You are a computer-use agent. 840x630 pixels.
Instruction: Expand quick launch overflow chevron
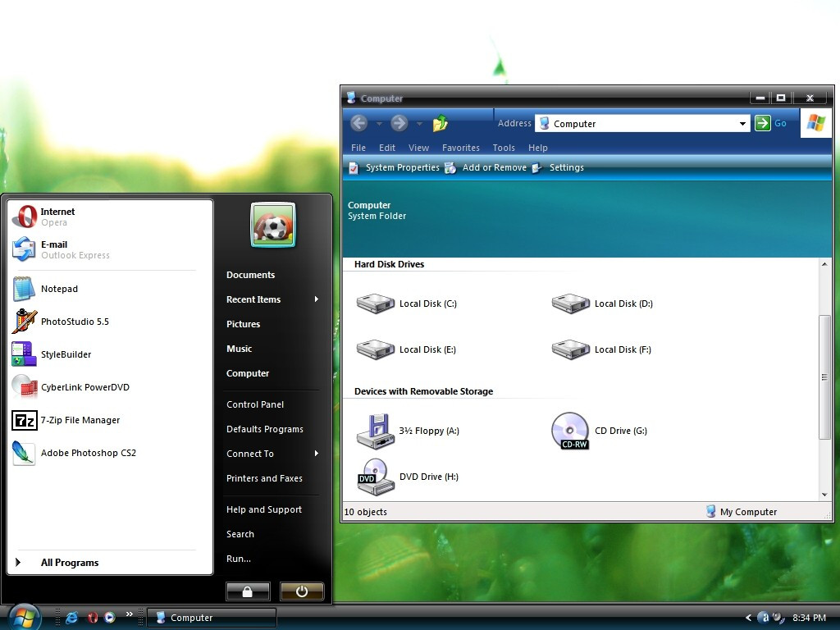[129, 614]
